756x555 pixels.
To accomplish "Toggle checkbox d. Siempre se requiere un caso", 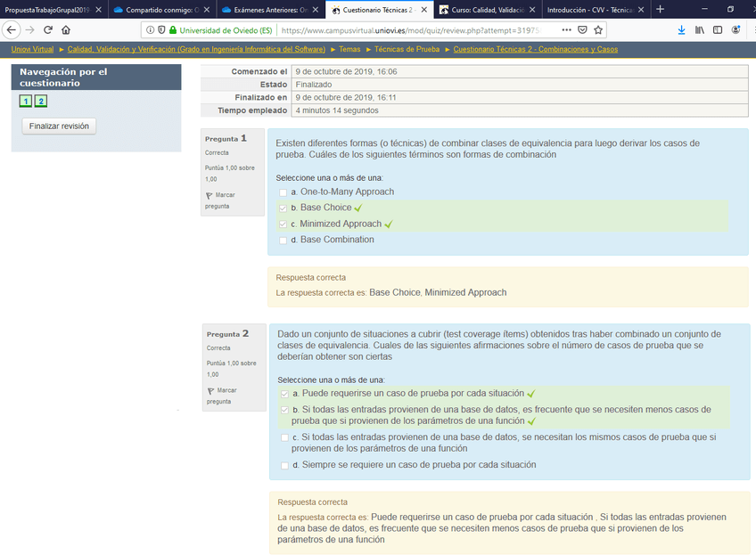I will pyautogui.click(x=284, y=465).
